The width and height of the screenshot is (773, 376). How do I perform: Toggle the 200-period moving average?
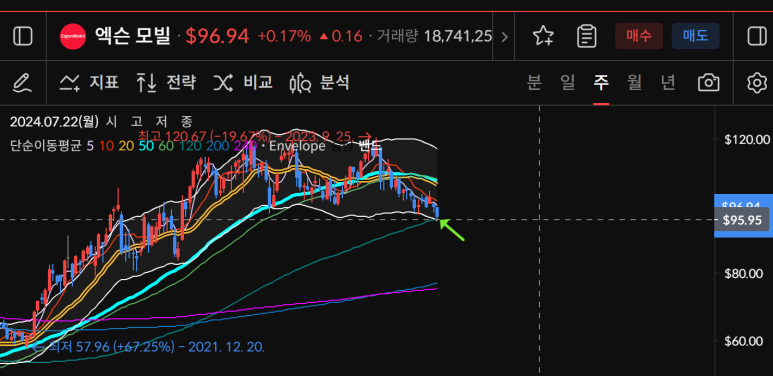point(217,146)
